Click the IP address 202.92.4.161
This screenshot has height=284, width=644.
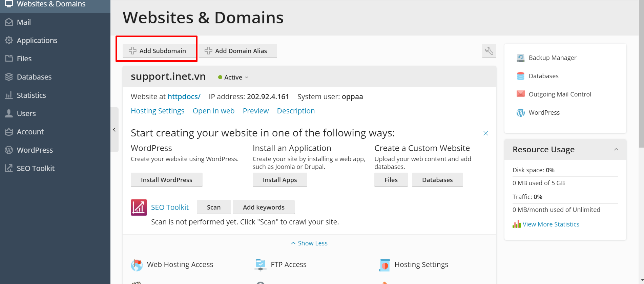[268, 97]
